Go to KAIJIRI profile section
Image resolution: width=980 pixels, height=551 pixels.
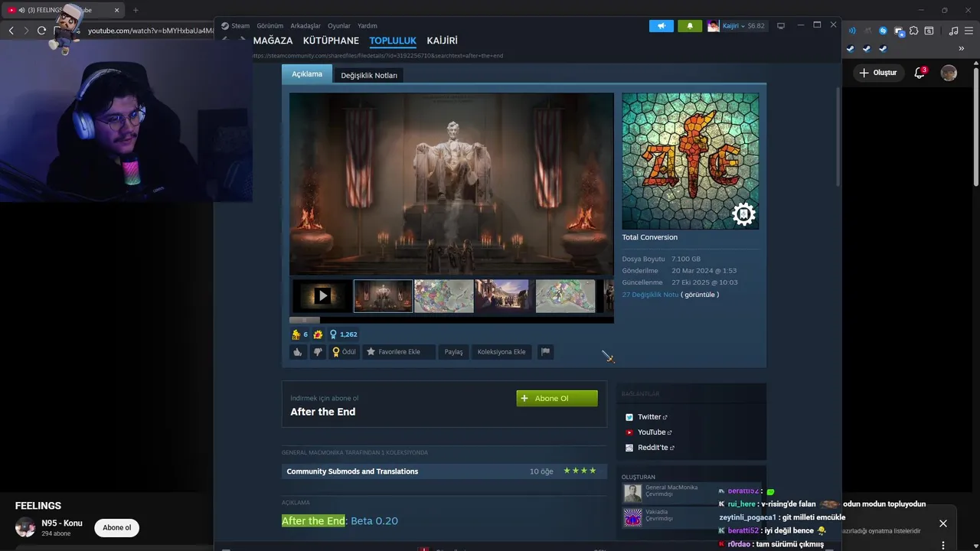(x=442, y=41)
